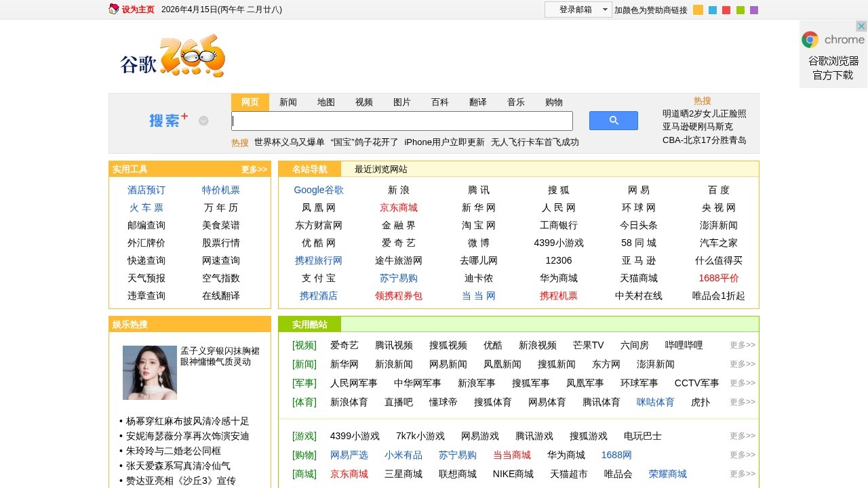Viewport: 868px width, 488px height.
Task: Click inside the search input field
Action: click(x=401, y=121)
